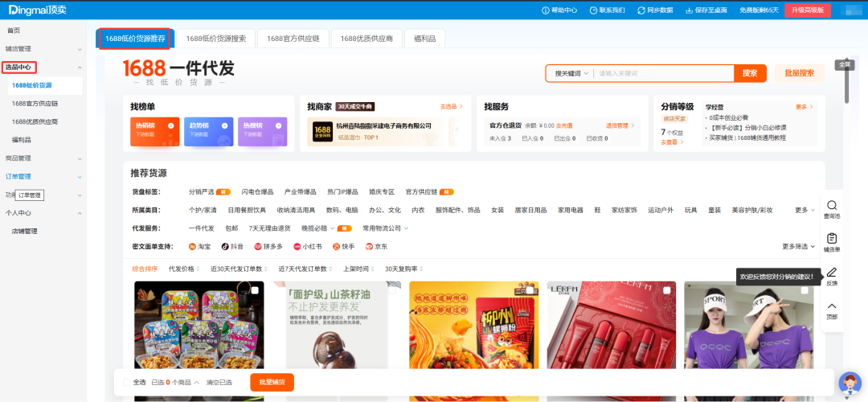Select the 一件代发 service filter
This screenshot has width=868, height=402.
[x=202, y=228]
